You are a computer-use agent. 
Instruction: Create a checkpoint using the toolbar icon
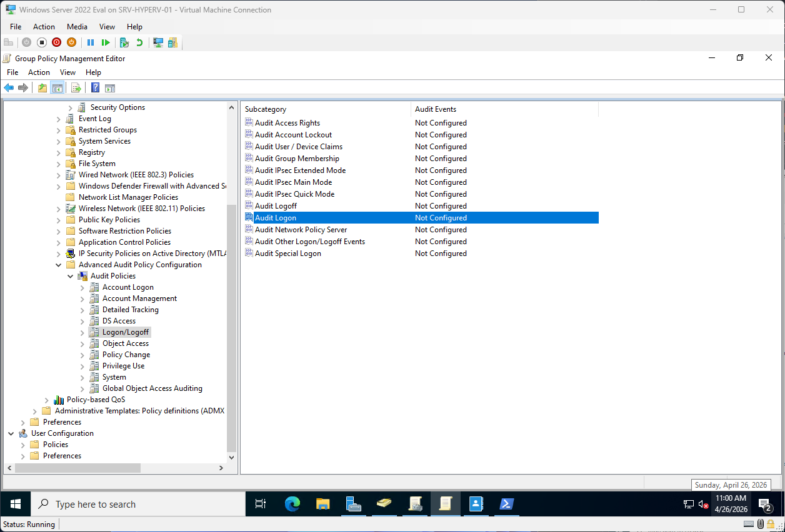[124, 42]
